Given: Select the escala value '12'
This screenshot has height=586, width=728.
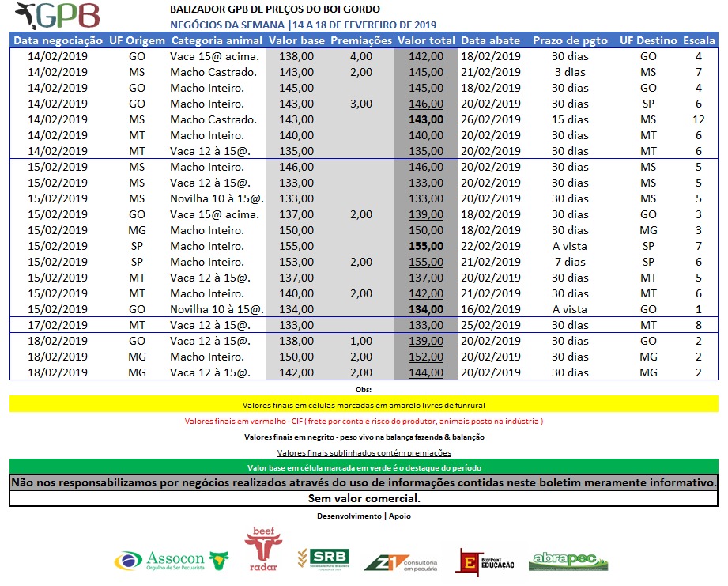Looking at the screenshot, I should tap(699, 119).
